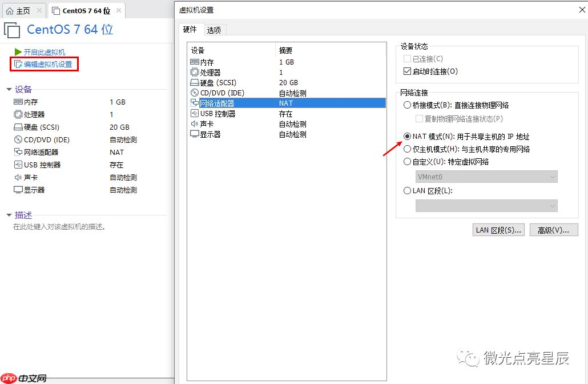Collapse the 设备 section in left panel
Image resolution: width=588 pixels, height=384 pixels.
[x=9, y=89]
